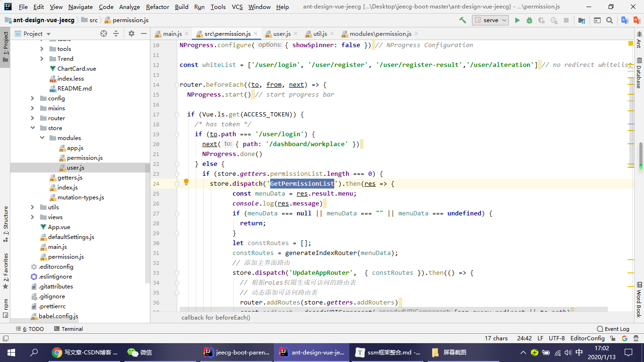
Task: Open the 1: Project side tab
Action: pyautogui.click(x=5, y=47)
